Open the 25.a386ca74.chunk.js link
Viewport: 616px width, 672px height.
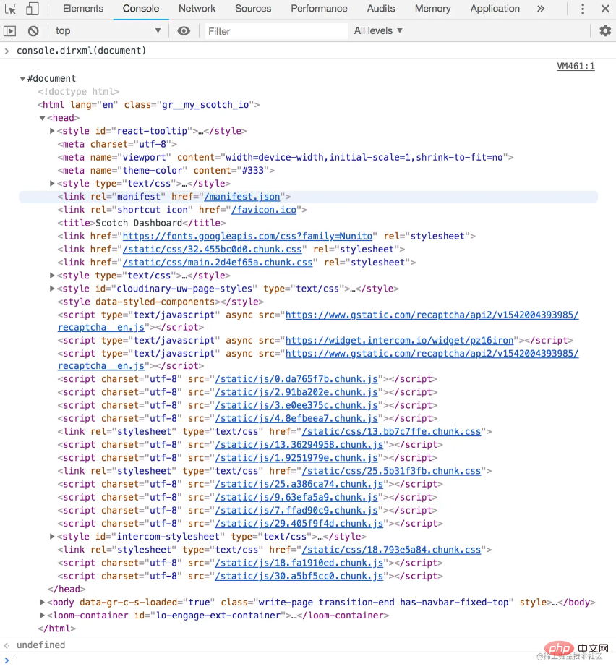(x=299, y=484)
